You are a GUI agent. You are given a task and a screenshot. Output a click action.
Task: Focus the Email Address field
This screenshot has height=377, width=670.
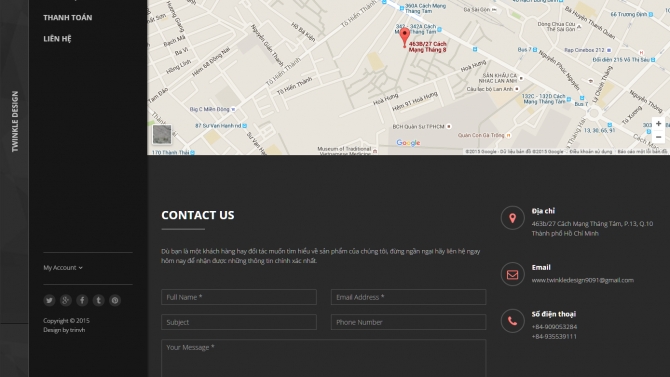[408, 297]
